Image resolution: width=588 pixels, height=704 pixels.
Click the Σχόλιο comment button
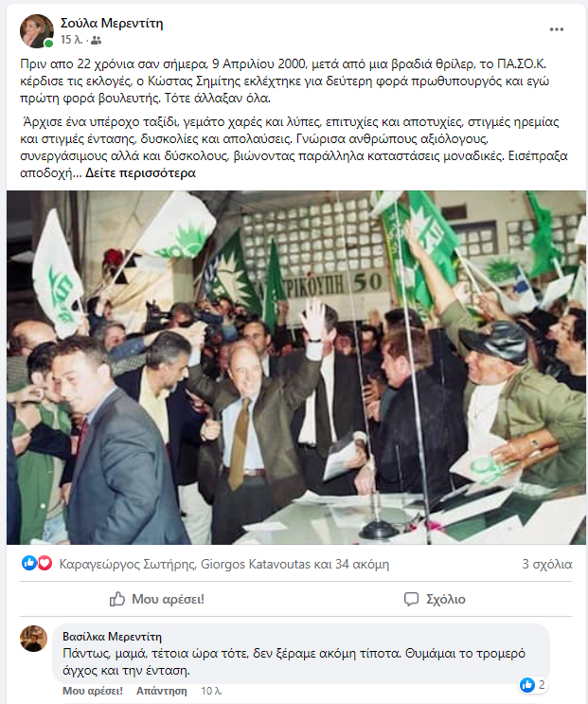point(435,599)
